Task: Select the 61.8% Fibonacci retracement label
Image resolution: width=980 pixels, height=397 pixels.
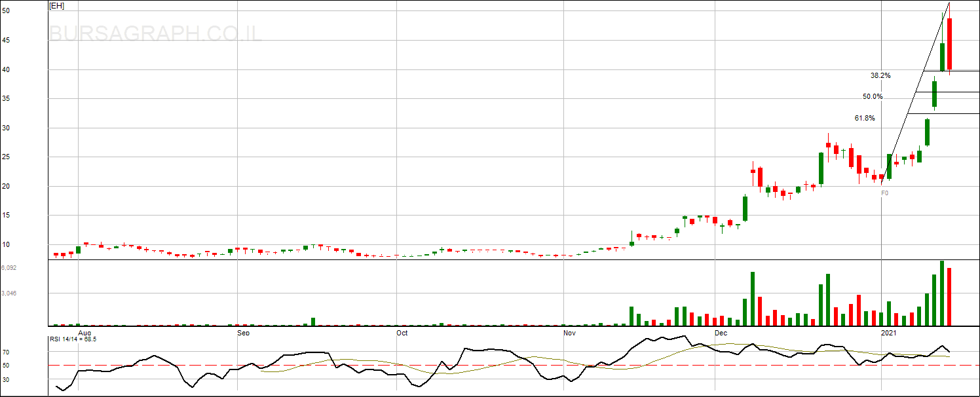Action: tap(865, 119)
